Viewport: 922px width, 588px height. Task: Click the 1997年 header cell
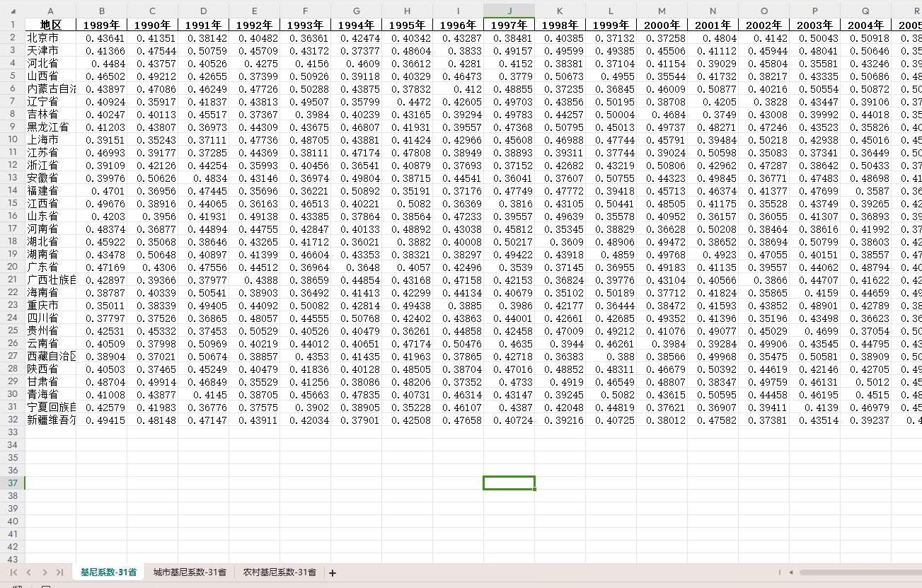pos(509,25)
